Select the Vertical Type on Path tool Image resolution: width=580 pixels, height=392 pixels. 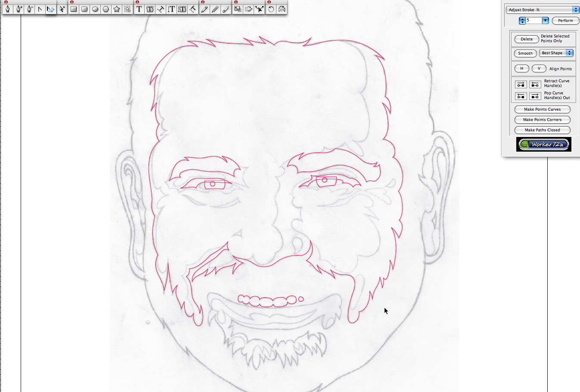click(x=193, y=9)
